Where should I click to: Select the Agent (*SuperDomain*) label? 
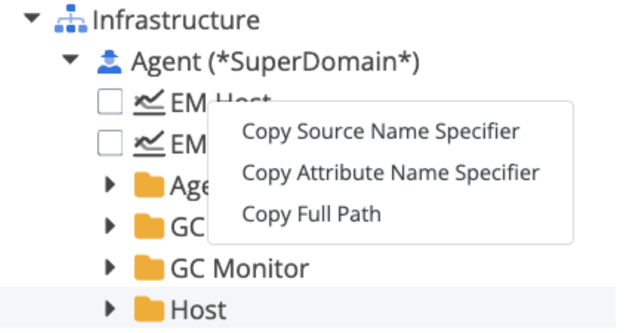pyautogui.click(x=275, y=62)
